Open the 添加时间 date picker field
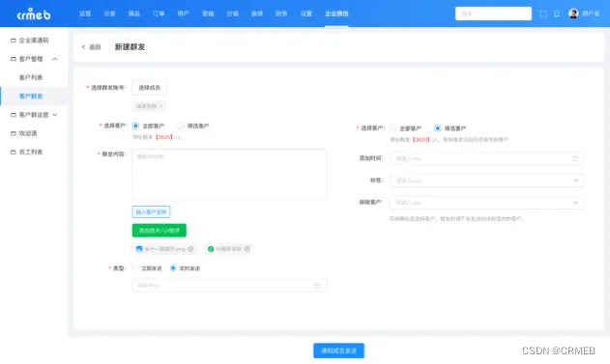The height and width of the screenshot is (364, 610). [486, 158]
